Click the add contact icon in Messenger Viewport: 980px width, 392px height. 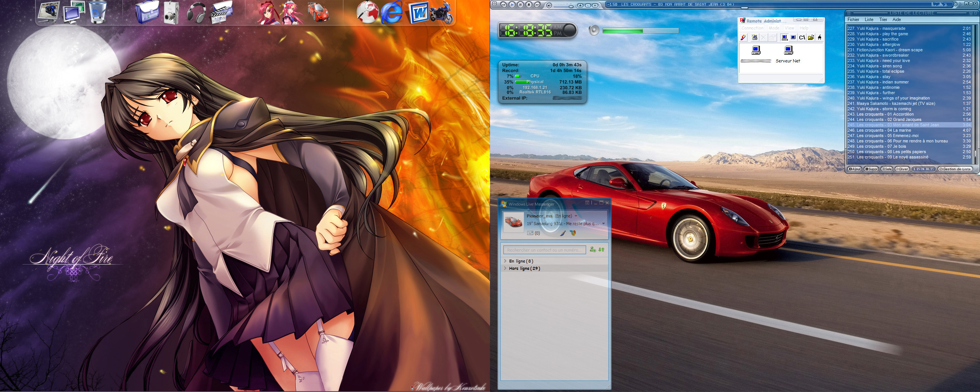(x=593, y=250)
